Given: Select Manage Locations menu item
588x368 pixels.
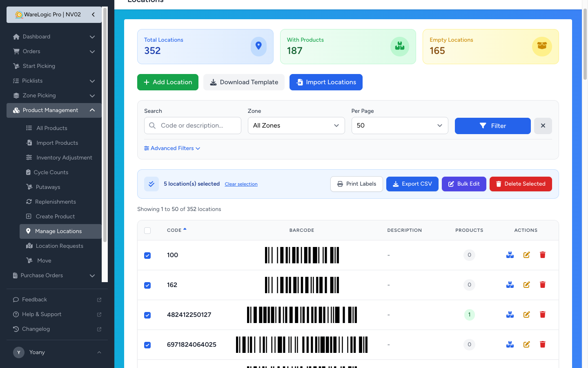Looking at the screenshot, I should pos(60,231).
